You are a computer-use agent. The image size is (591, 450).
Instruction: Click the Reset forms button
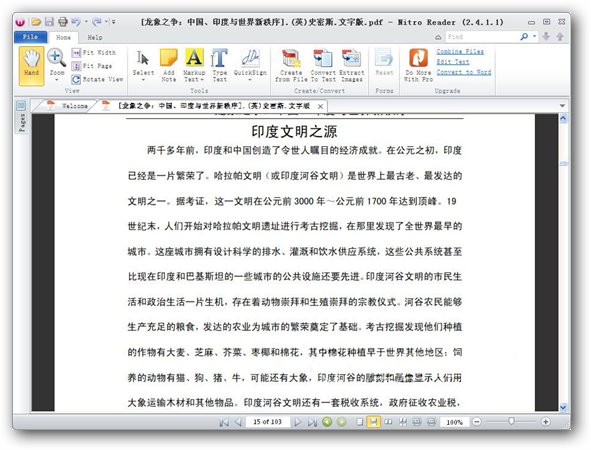tap(384, 62)
